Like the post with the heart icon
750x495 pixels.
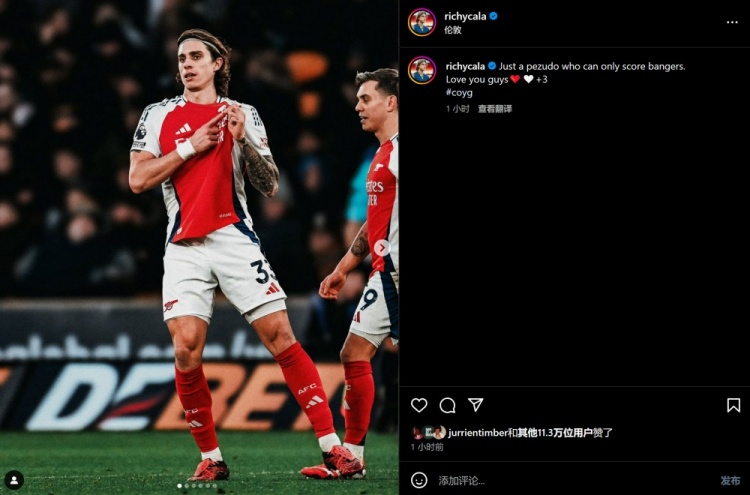click(419, 405)
